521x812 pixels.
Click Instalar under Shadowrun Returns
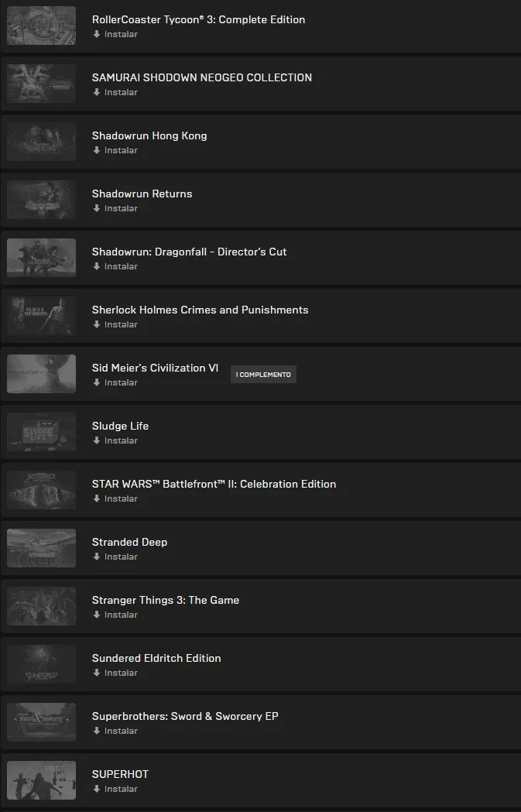point(115,208)
